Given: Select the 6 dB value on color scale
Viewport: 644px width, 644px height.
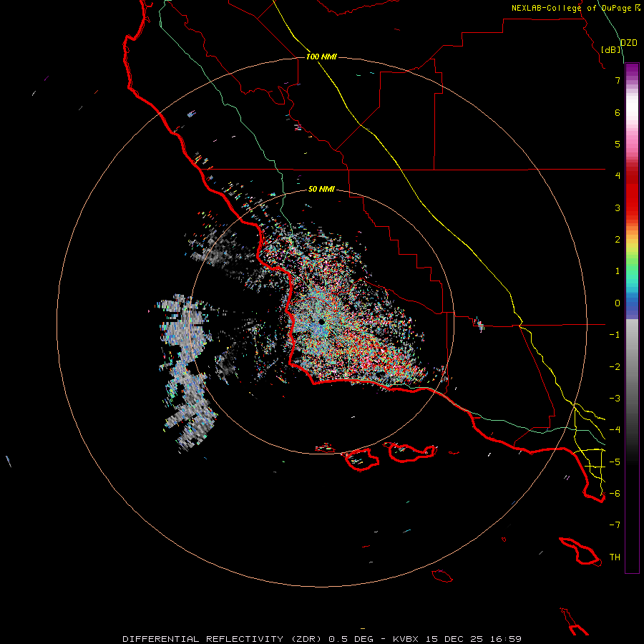Looking at the screenshot, I should coord(618,112).
